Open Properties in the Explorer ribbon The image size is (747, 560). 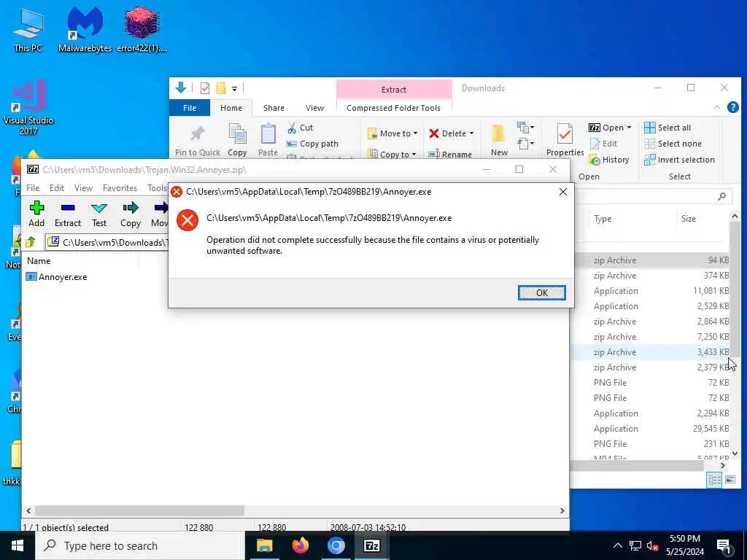click(565, 140)
